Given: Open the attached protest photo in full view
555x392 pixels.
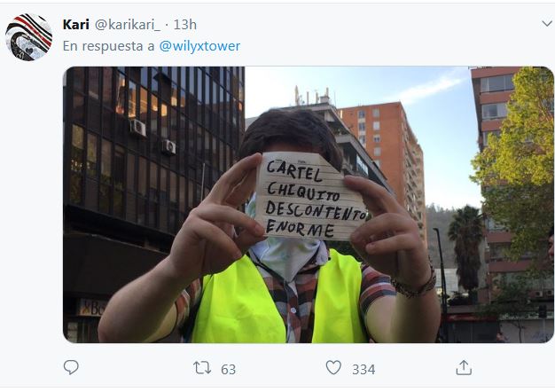Looking at the screenshot, I should tap(309, 205).
